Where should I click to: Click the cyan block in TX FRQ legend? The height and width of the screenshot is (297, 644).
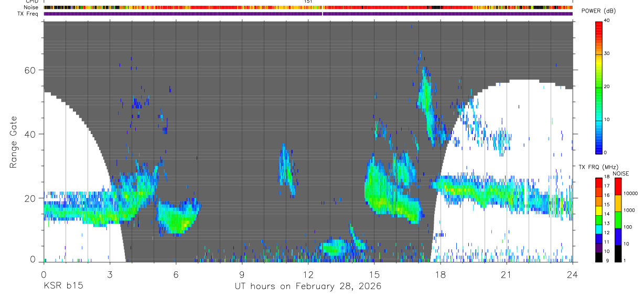599,229
